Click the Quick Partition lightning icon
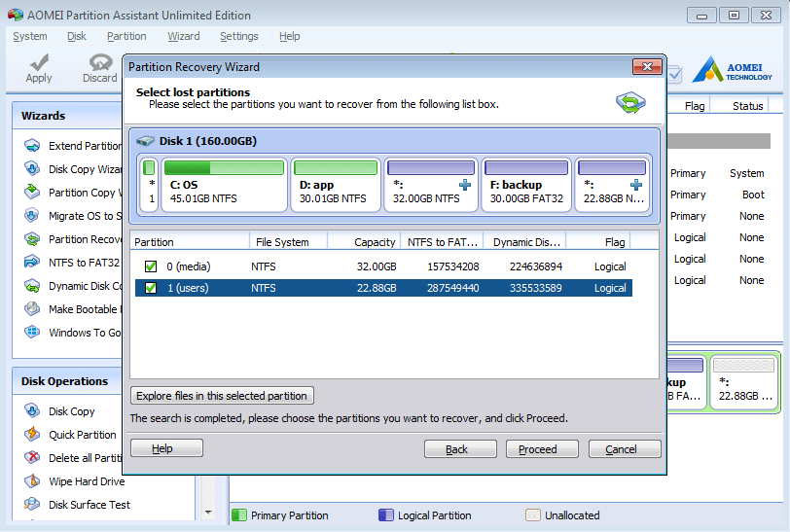Viewport: 790px width, 532px height. pyautogui.click(x=32, y=435)
